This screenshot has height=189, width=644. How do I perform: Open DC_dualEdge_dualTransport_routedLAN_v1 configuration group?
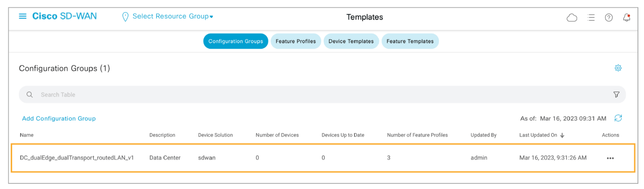point(77,158)
